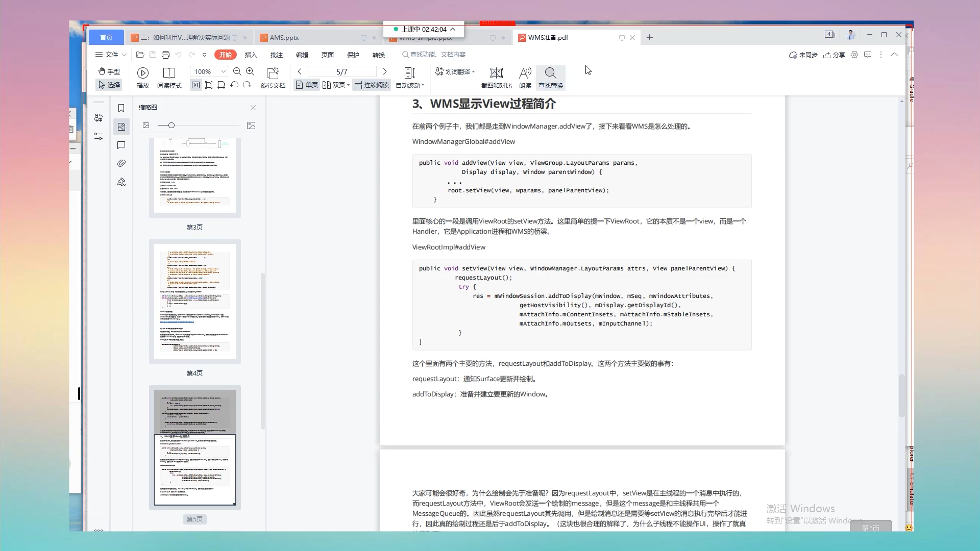Toggle Single Page (单页) view
Image resolution: width=980 pixels, height=551 pixels.
(307, 85)
